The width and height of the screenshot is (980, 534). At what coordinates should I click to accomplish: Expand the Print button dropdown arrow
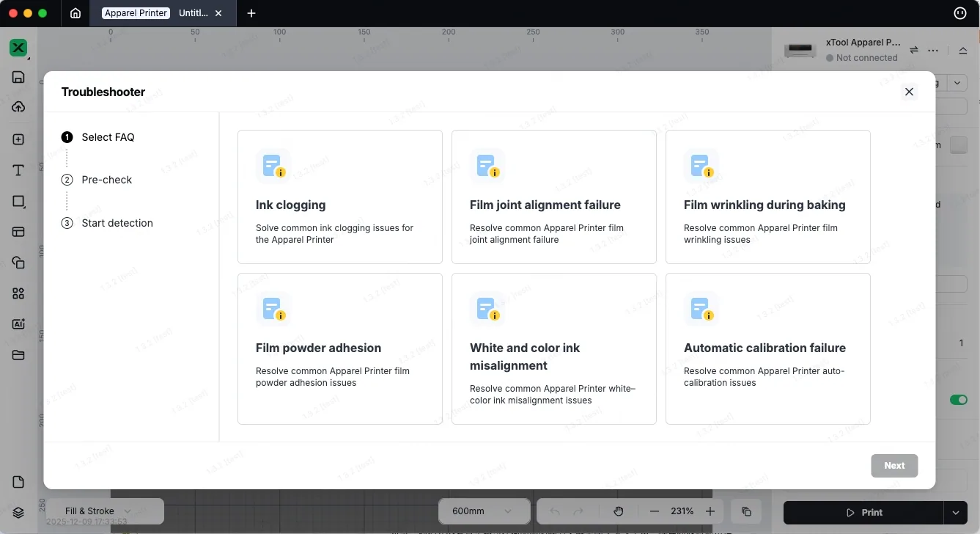[x=955, y=513]
